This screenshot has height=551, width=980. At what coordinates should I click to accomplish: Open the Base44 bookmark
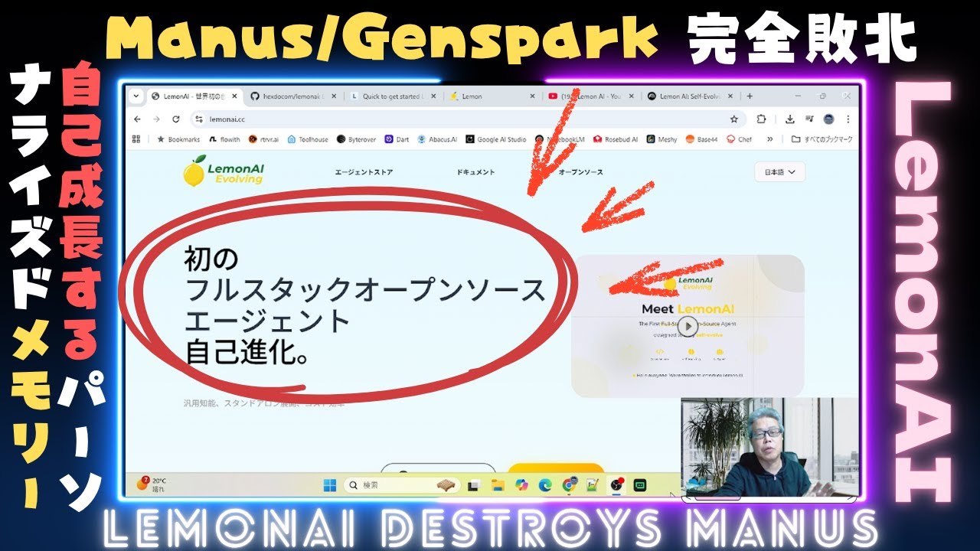click(x=702, y=139)
